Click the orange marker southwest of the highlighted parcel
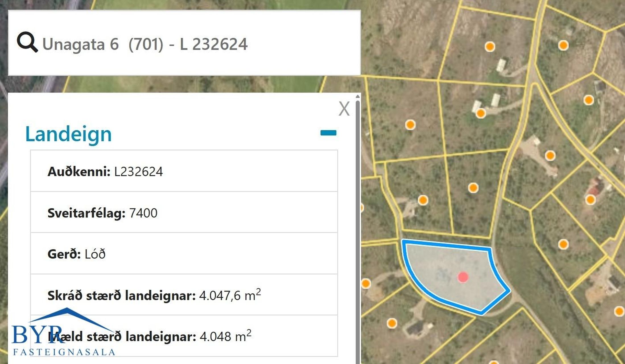This screenshot has width=625, height=364. 392,323
